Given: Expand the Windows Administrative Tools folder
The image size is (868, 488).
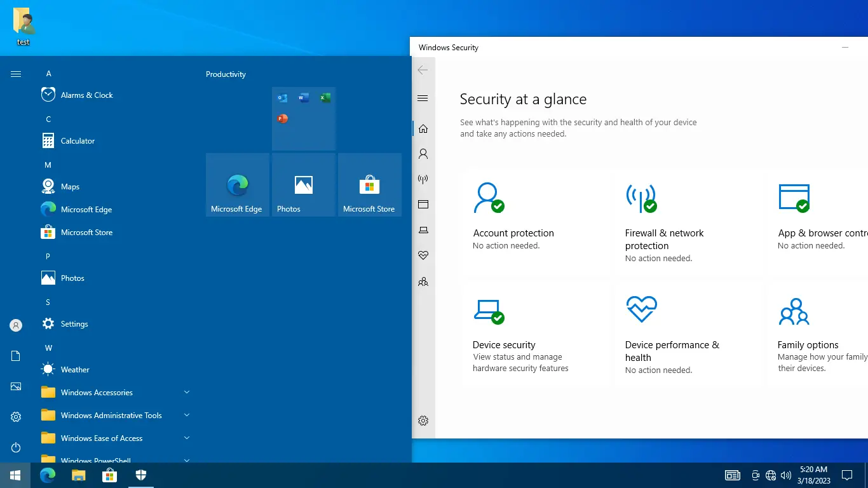Looking at the screenshot, I should 116,416.
